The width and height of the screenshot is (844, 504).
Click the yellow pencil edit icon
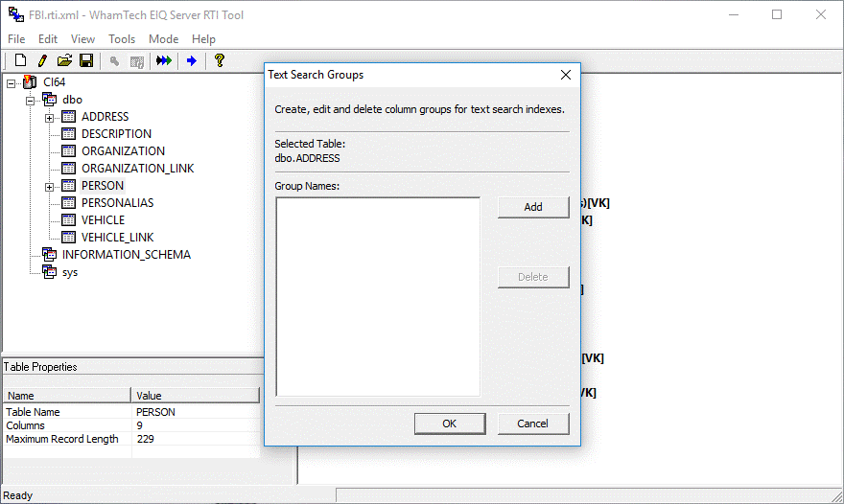(x=42, y=61)
